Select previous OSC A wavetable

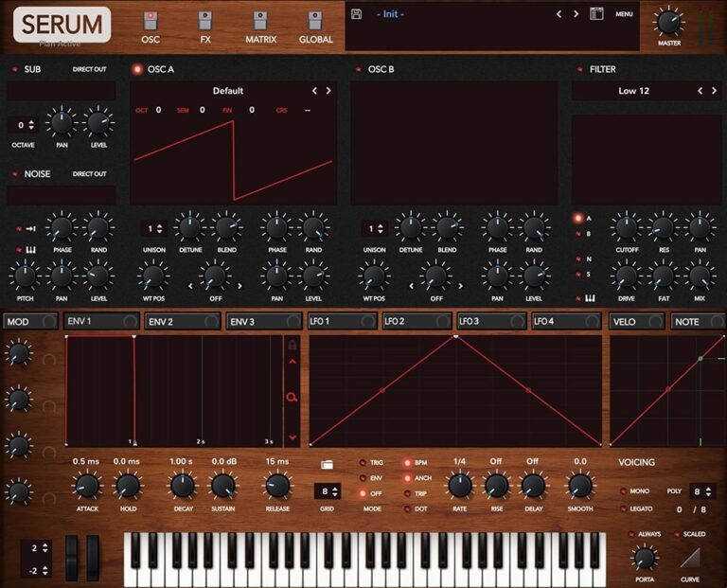pyautogui.click(x=315, y=91)
